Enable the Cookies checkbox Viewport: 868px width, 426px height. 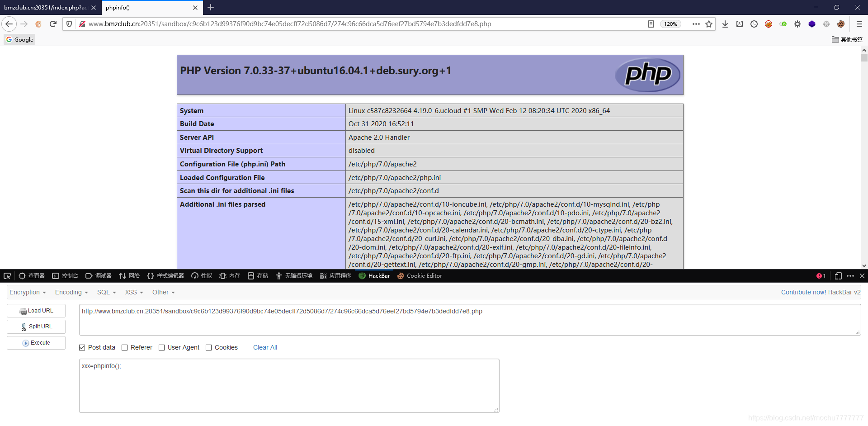pyautogui.click(x=208, y=347)
